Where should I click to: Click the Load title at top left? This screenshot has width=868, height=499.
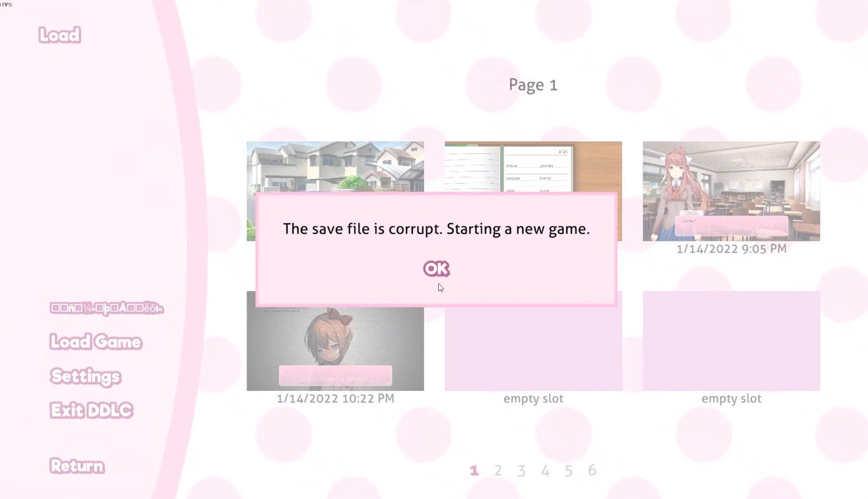(x=60, y=35)
